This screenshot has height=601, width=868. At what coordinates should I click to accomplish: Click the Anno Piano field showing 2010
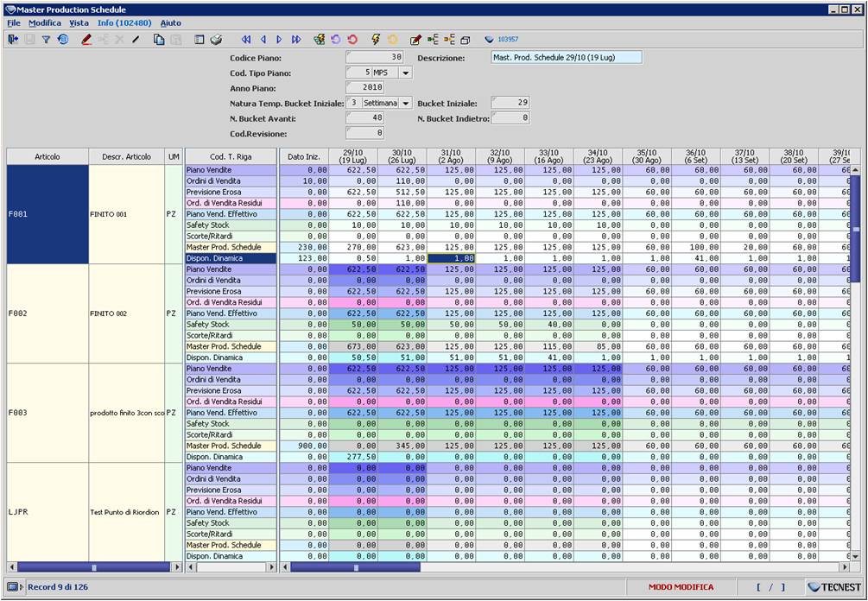point(365,87)
